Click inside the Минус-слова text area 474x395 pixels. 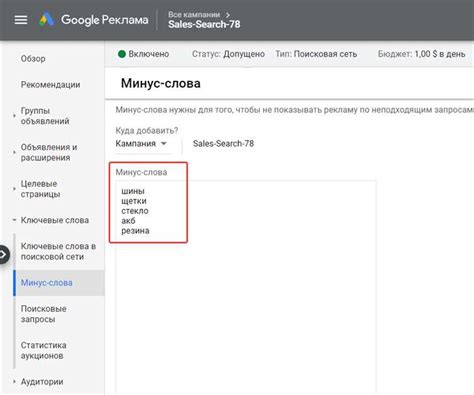[246, 287]
